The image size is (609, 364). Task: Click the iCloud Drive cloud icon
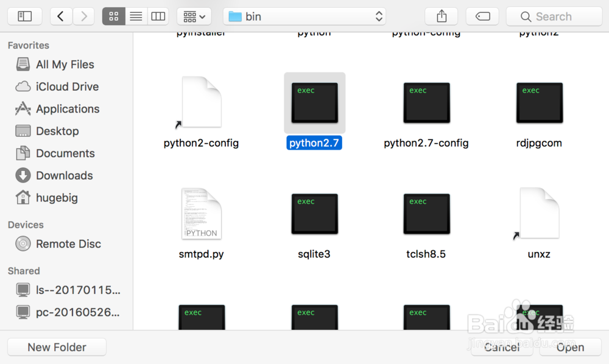(x=23, y=86)
